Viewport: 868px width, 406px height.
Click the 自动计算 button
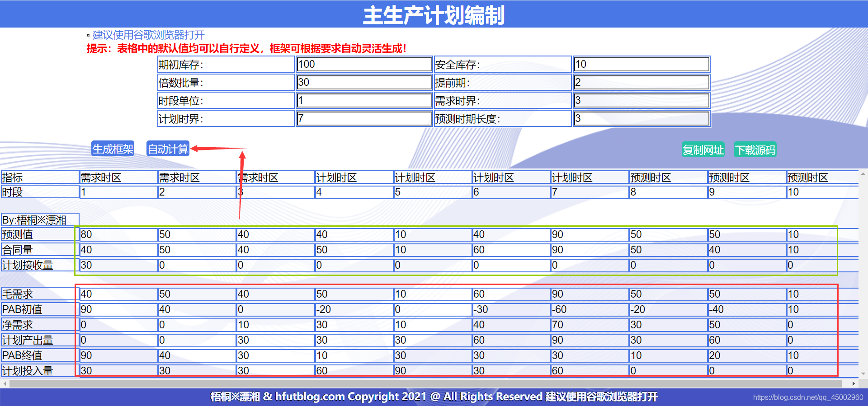coord(168,149)
